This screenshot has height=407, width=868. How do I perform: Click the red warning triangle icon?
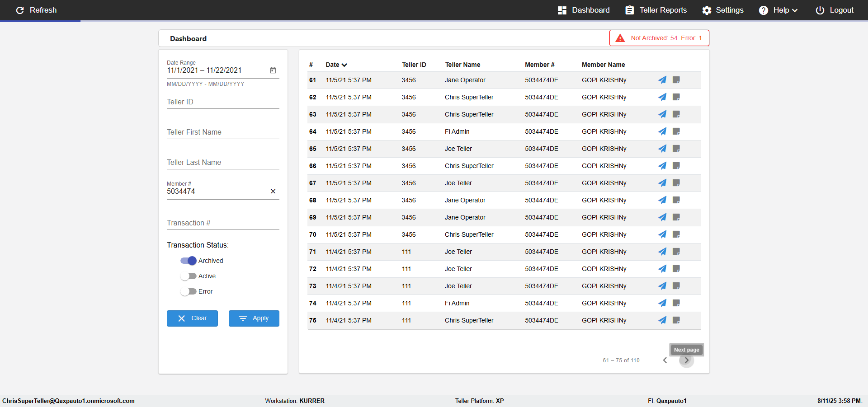[x=620, y=38]
